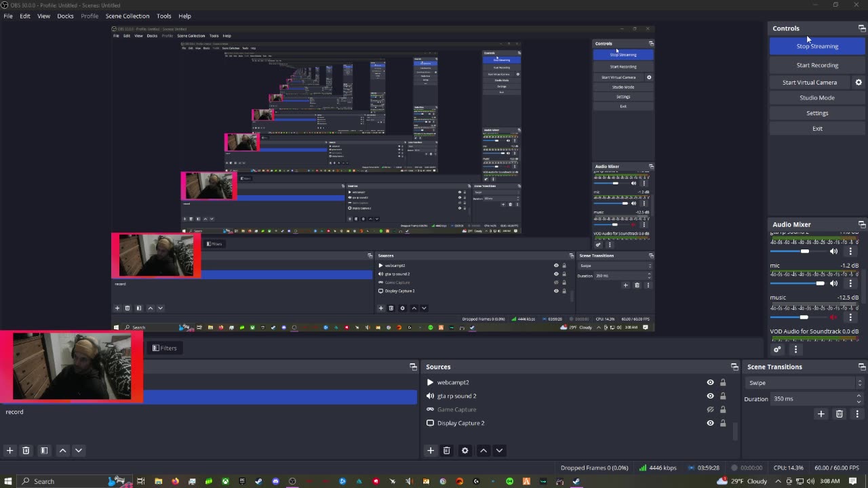Unmute the music audio channel
This screenshot has width=868, height=488.
pyautogui.click(x=834, y=317)
